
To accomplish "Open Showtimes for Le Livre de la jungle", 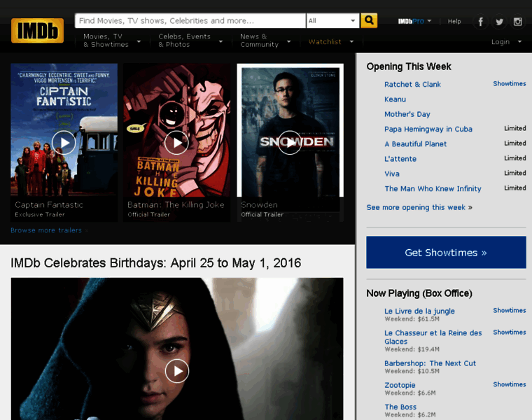I will coord(510,310).
